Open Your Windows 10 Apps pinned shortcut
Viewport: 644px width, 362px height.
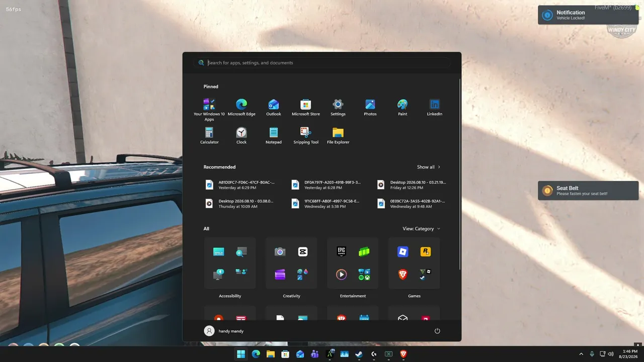click(x=209, y=110)
